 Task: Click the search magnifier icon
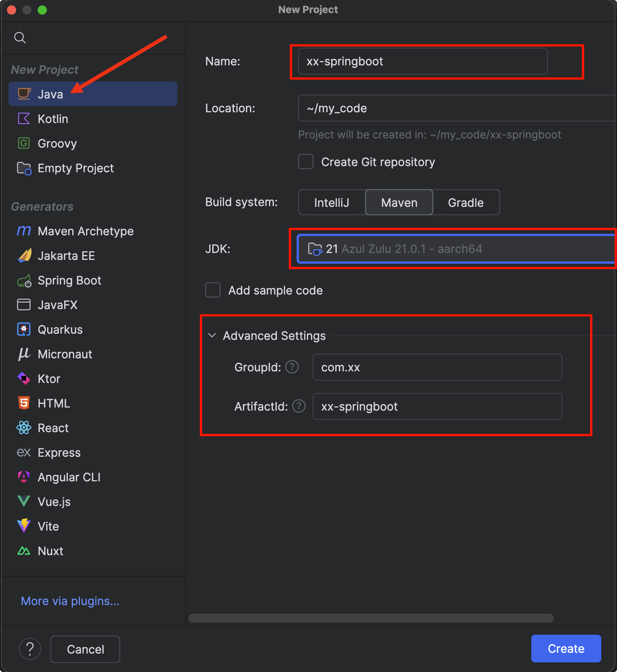(20, 38)
